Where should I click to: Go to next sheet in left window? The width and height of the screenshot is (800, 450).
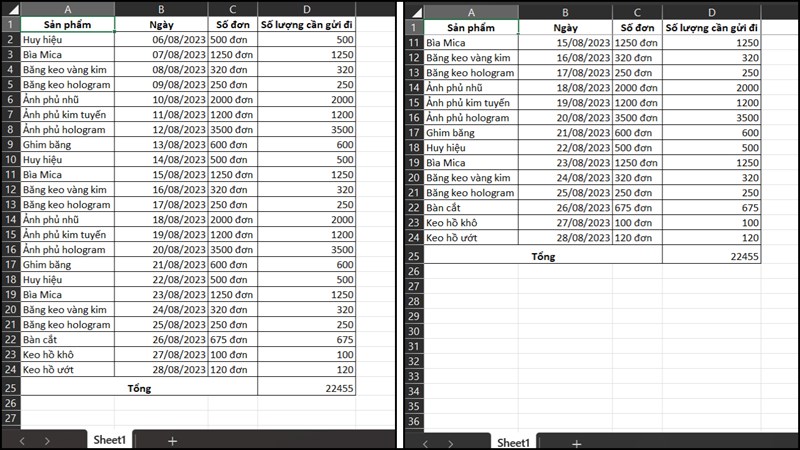click(x=47, y=441)
